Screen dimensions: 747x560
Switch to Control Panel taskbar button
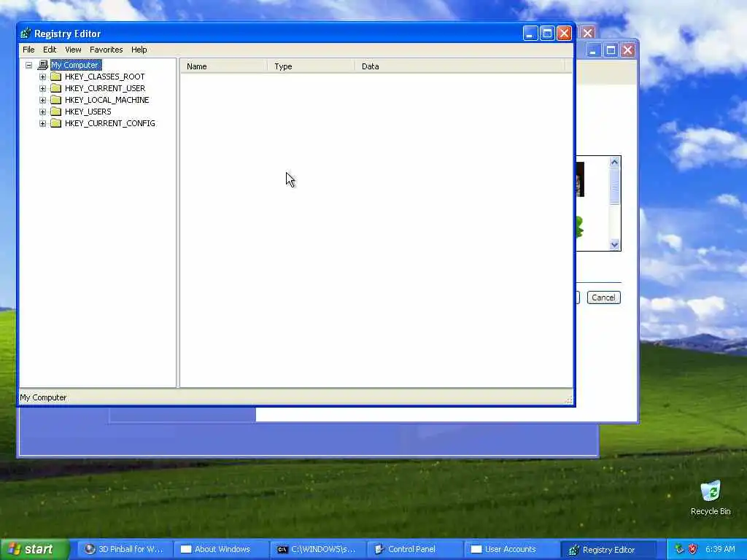[415, 550]
